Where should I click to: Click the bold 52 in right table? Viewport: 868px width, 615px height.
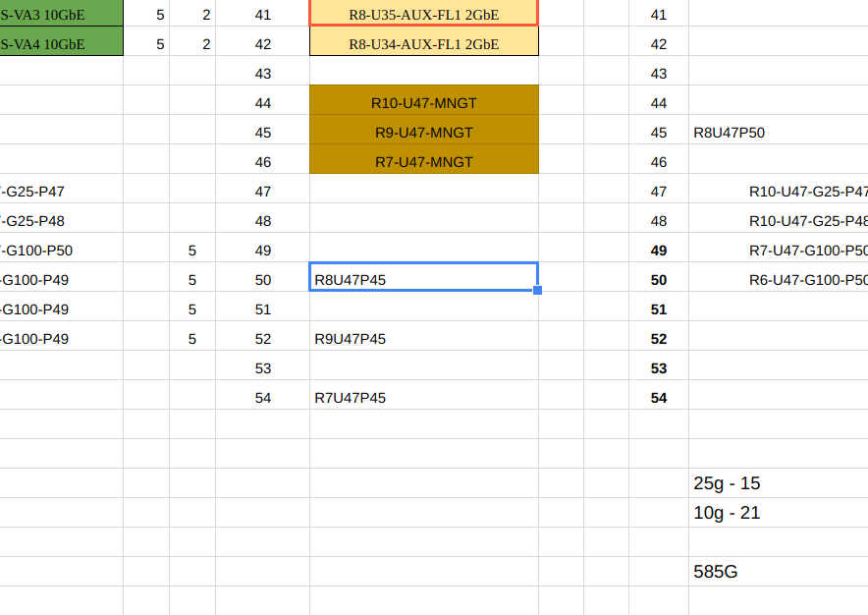pos(659,339)
